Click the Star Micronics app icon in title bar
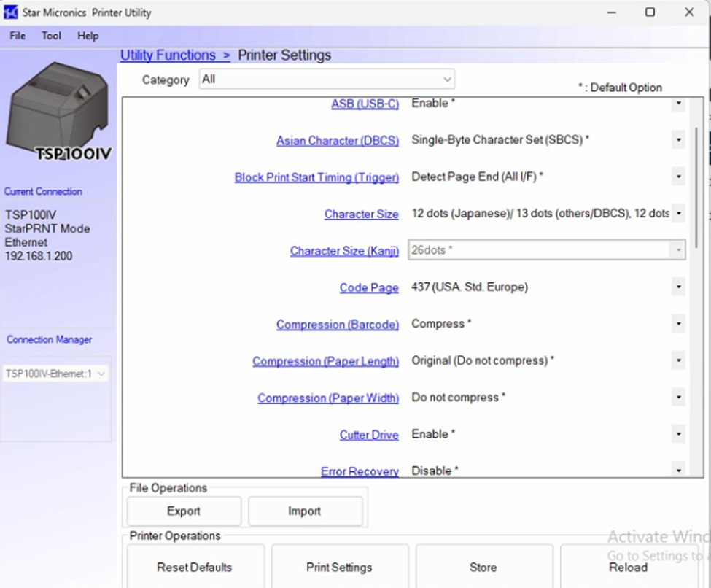Screen dimensions: 711x588 [10, 12]
